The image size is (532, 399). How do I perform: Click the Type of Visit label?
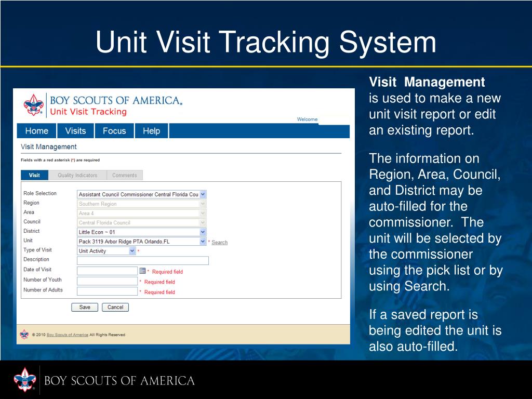(x=37, y=250)
